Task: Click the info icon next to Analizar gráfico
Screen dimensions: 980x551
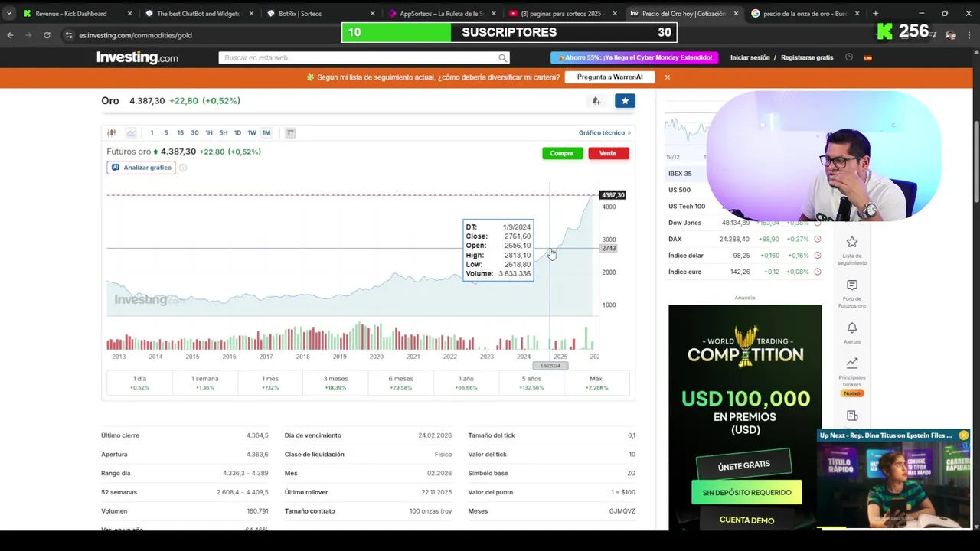Action: [183, 168]
